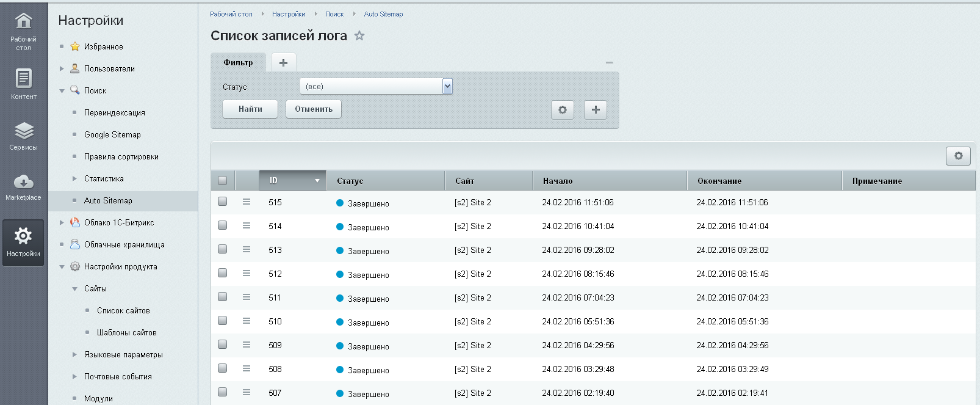Image resolution: width=980 pixels, height=405 pixels.
Task: Select Google Sitemap in the menu
Action: click(112, 134)
